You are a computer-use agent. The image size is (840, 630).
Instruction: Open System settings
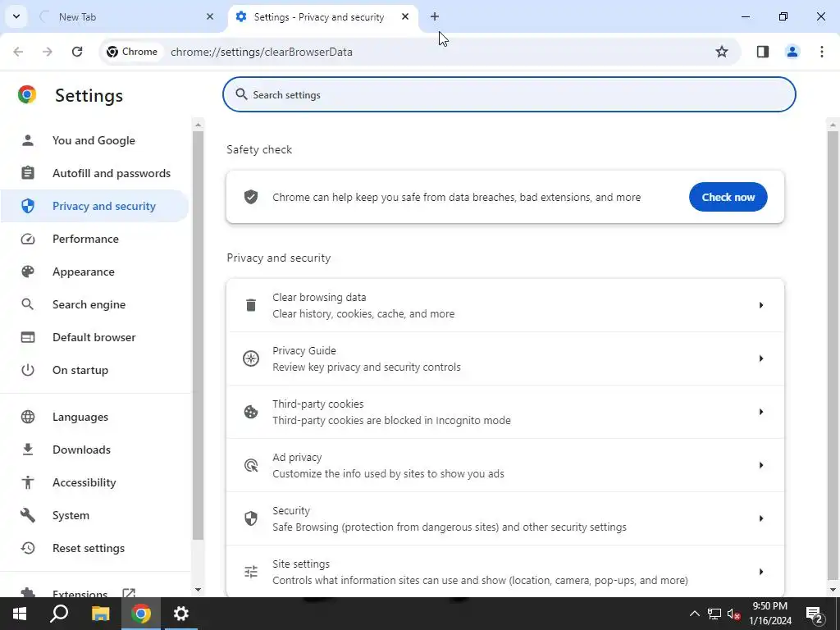point(95,515)
